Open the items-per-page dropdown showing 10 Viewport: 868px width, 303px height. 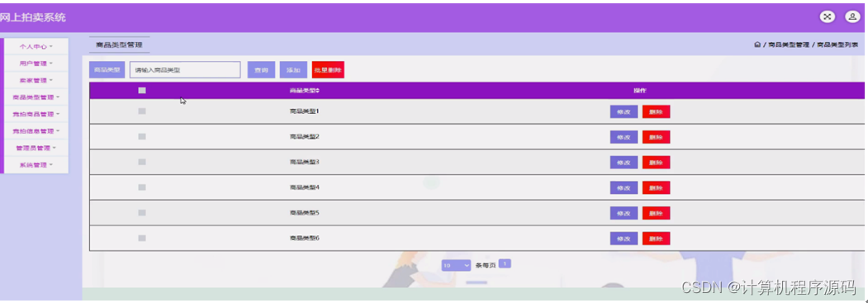(456, 266)
